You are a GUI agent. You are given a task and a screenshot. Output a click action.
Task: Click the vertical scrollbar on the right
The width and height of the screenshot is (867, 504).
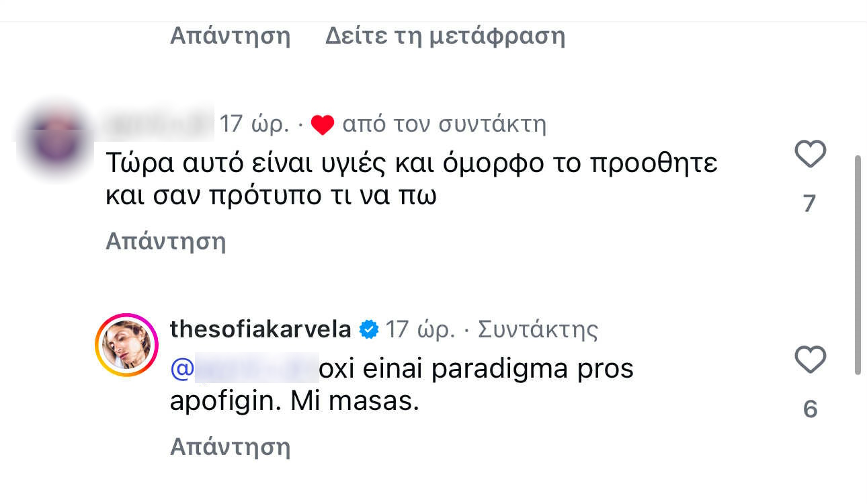coord(857,265)
